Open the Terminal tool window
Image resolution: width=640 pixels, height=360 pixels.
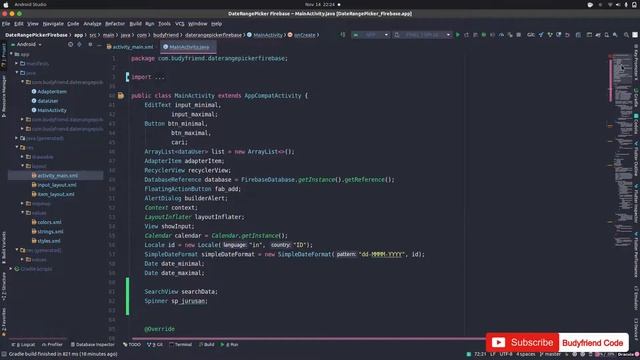click(x=180, y=345)
